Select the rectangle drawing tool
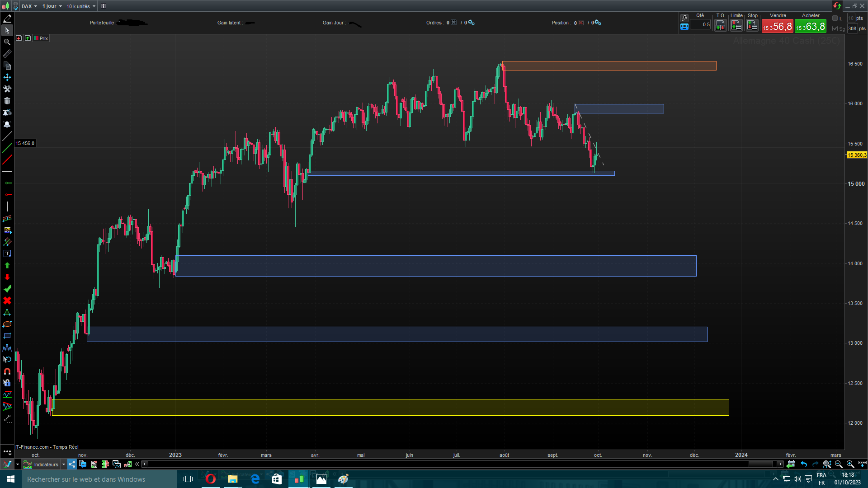Image resolution: width=868 pixels, height=488 pixels. (x=7, y=336)
